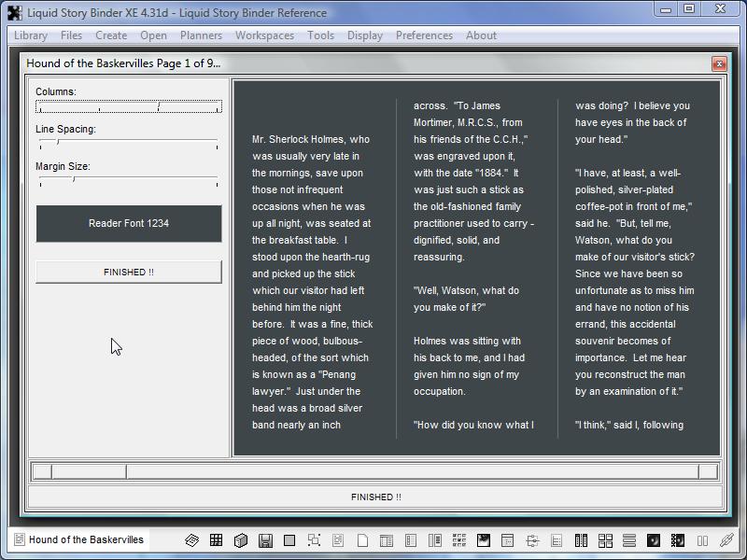Click the four-squares tile icon
This screenshot has height=560, width=747.
605,540
